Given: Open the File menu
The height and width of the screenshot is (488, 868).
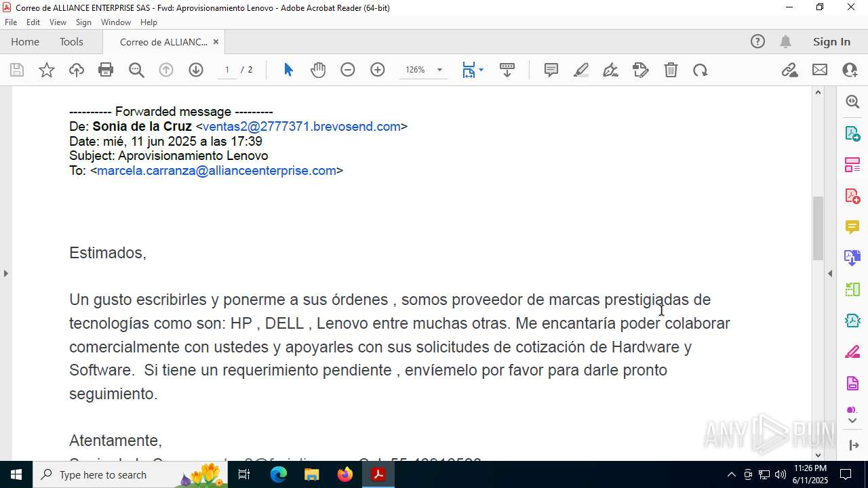Looking at the screenshot, I should click(x=11, y=22).
